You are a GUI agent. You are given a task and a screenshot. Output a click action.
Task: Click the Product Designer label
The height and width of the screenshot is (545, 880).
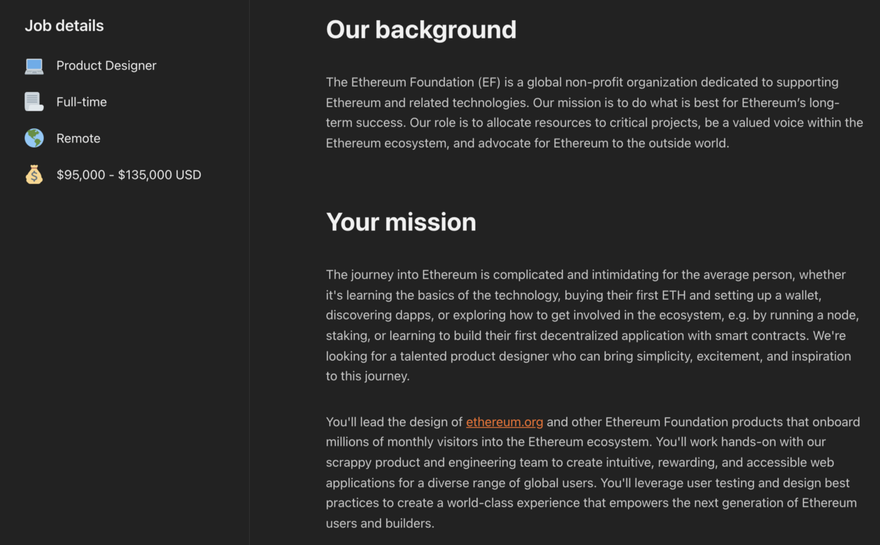coord(106,66)
